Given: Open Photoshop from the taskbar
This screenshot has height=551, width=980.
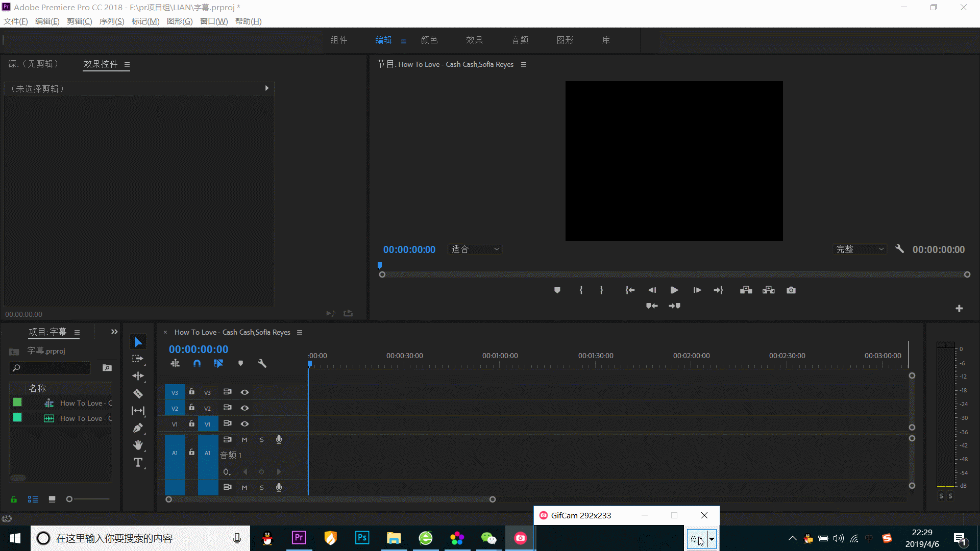Looking at the screenshot, I should 362,538.
